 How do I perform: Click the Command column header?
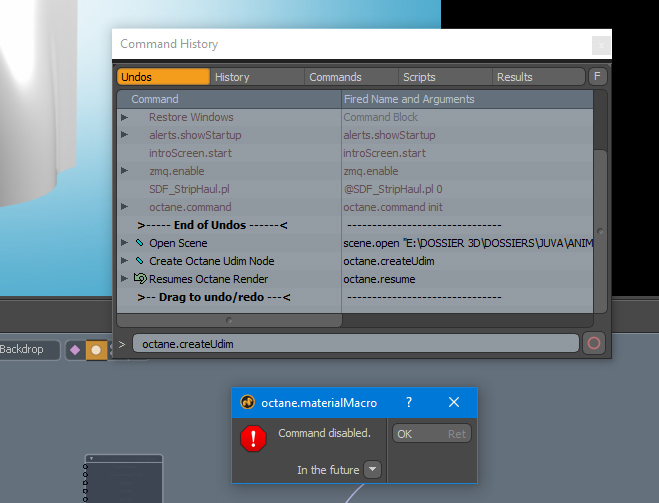229,99
